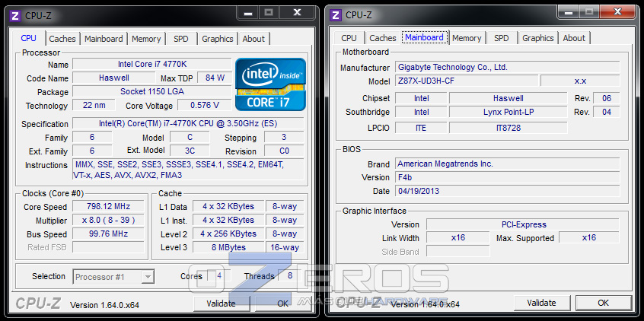Minimize the left CPU-Z window

247,13
